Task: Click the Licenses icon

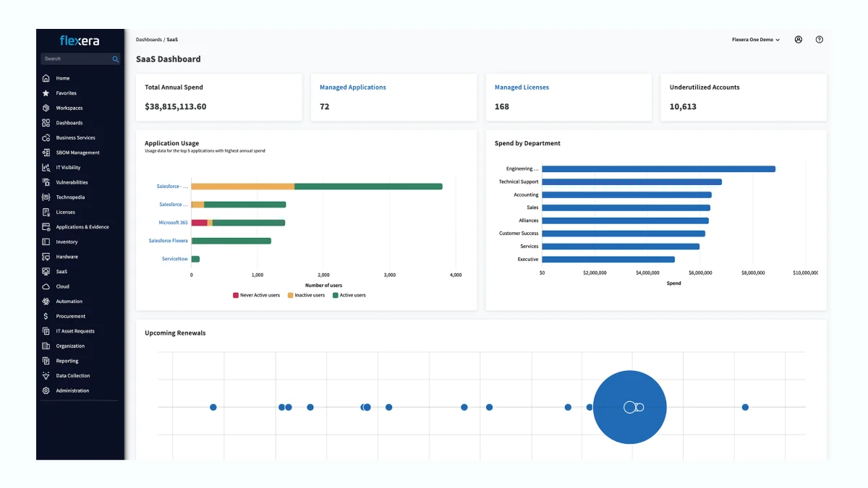Action: [46, 212]
